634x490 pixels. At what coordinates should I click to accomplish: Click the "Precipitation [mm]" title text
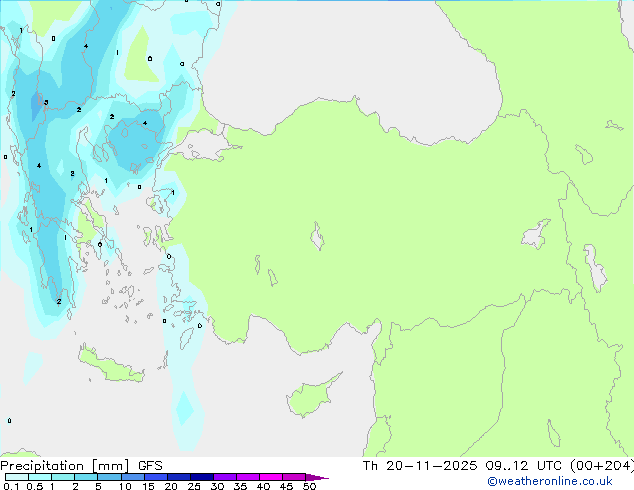pyautogui.click(x=65, y=466)
